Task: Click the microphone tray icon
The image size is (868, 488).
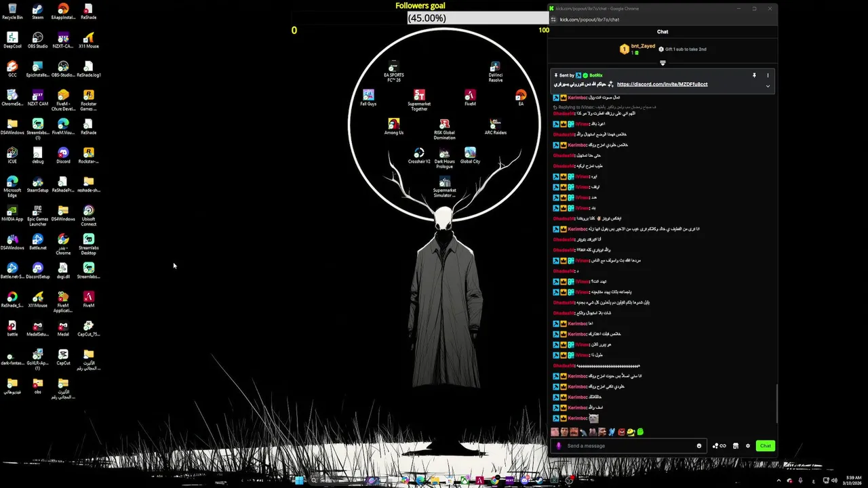Action: (x=801, y=481)
